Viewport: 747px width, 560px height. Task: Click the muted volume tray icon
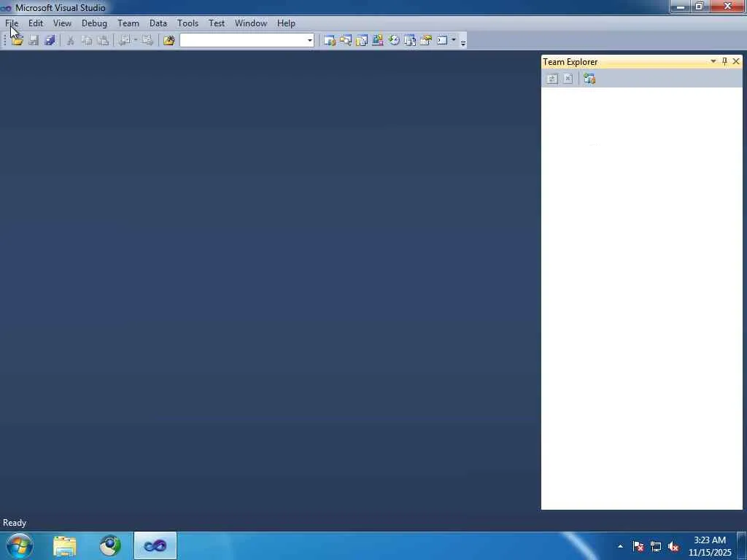(673, 546)
